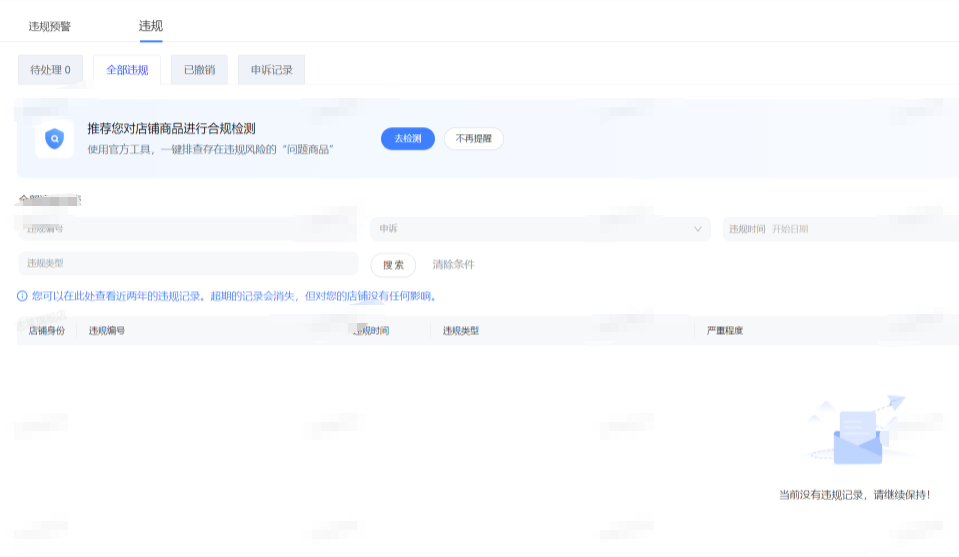The image size is (959, 557).
Task: Go to the 已撤销 sub-tab
Action: pyautogui.click(x=199, y=70)
